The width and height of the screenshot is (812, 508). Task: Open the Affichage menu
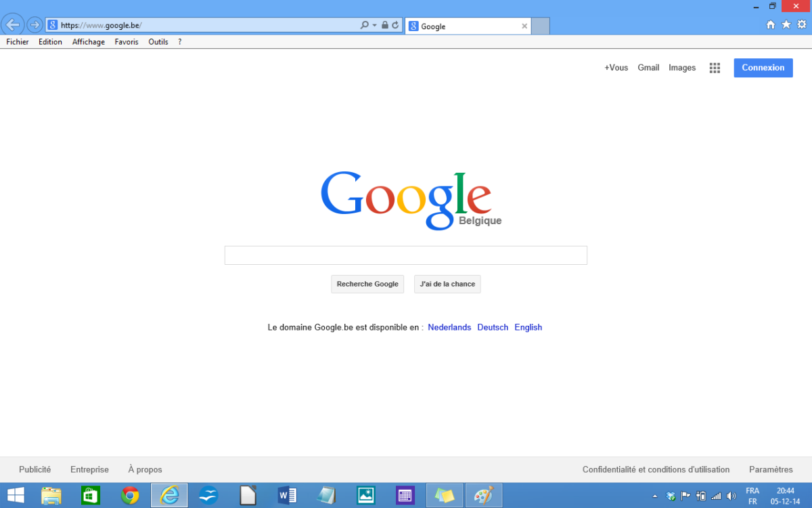(x=89, y=42)
